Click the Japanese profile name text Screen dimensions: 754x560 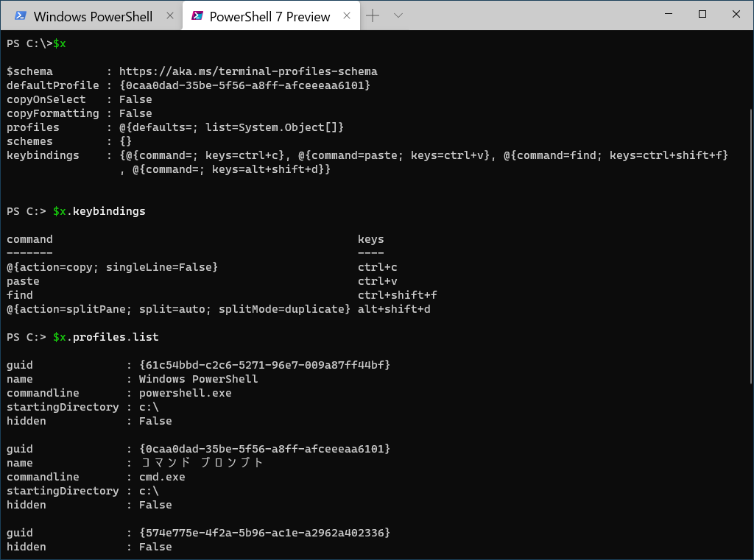tap(201, 463)
